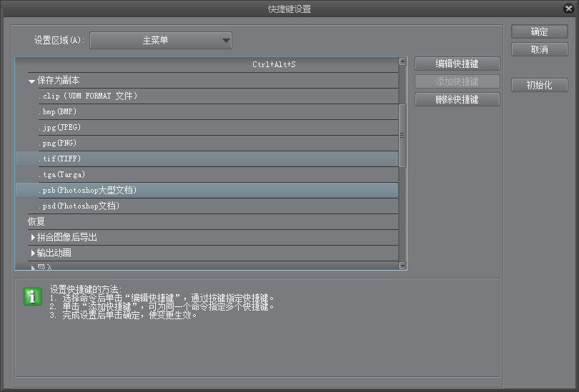579x392 pixels.
Task: Expand the 拼合图像后导出 group
Action: tap(33, 237)
